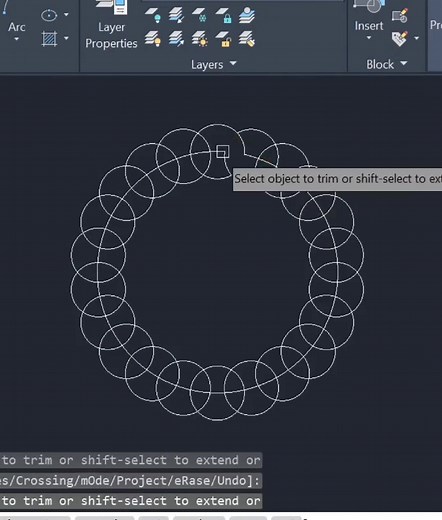The height and width of the screenshot is (520, 442).
Task: Click the 'Select object to trim' tooltip
Action: pos(337,179)
